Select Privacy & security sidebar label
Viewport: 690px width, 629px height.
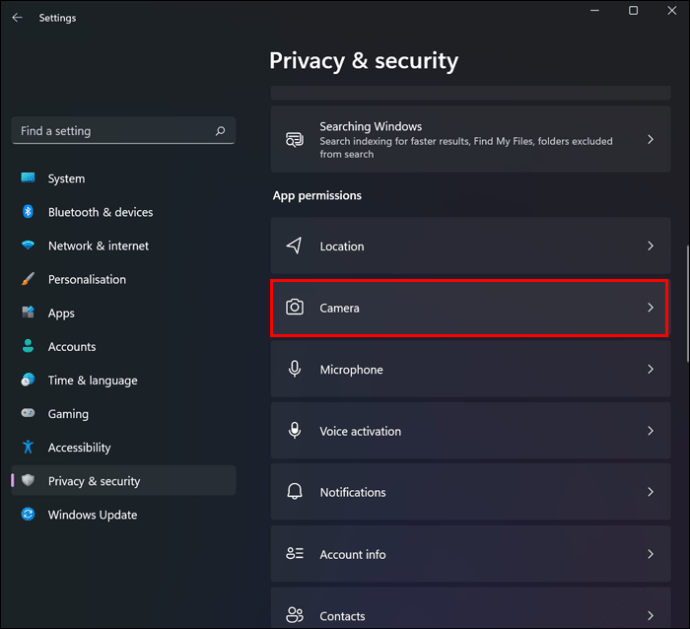94,481
